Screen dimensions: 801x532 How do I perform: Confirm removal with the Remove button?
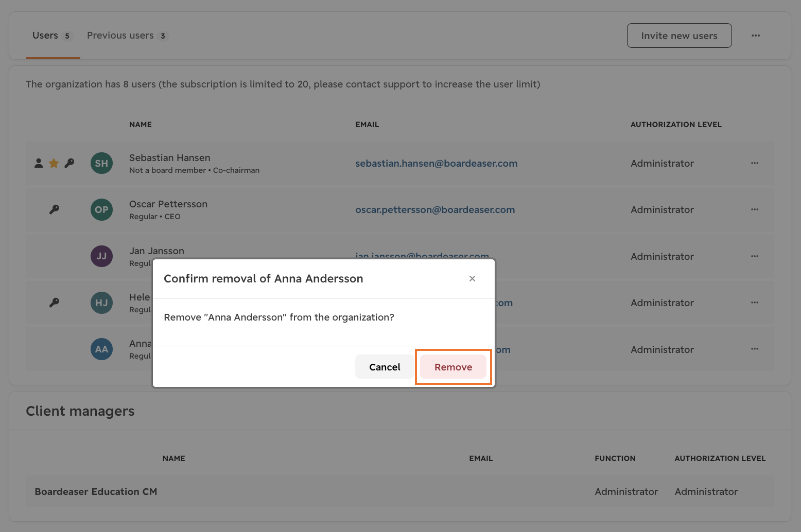453,367
